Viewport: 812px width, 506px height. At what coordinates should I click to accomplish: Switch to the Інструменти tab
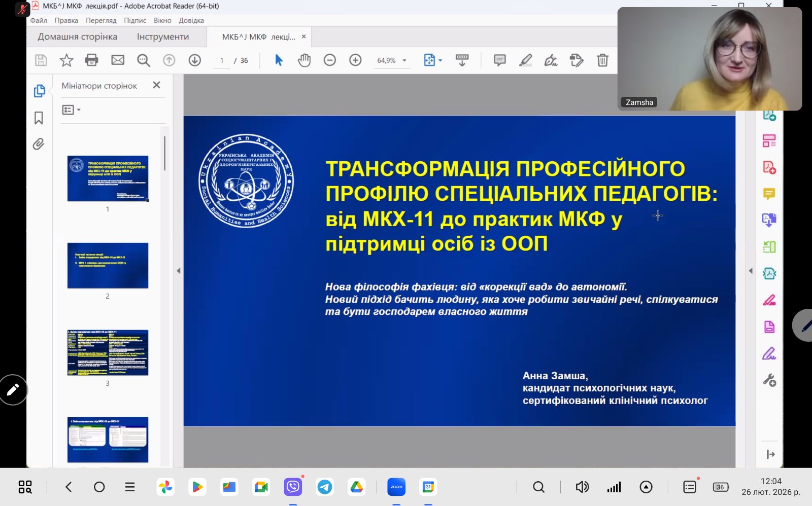point(163,37)
